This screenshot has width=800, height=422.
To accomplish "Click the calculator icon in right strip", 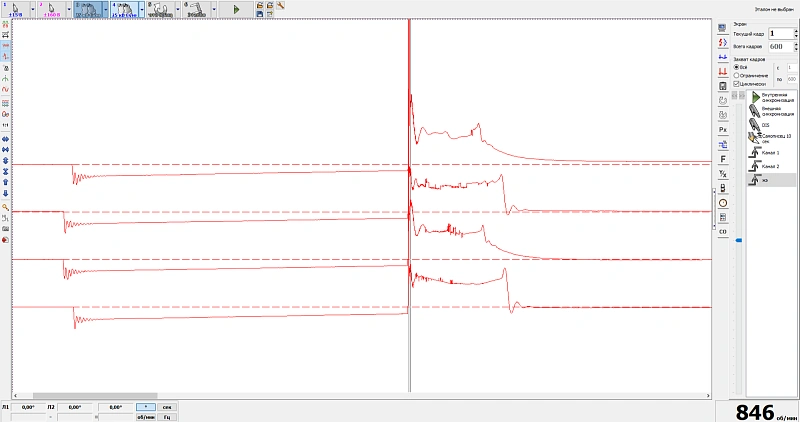I will [x=722, y=86].
